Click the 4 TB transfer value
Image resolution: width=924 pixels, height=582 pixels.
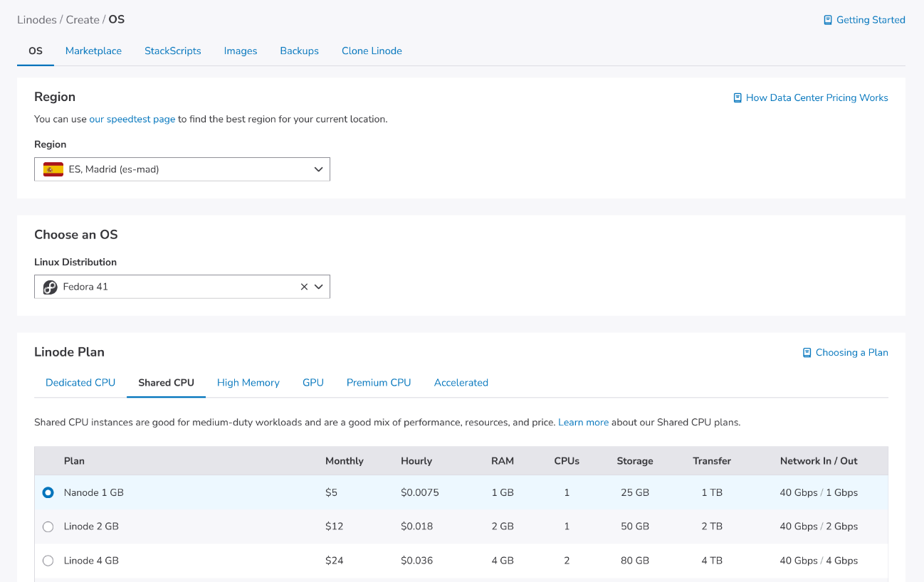pyautogui.click(x=712, y=561)
